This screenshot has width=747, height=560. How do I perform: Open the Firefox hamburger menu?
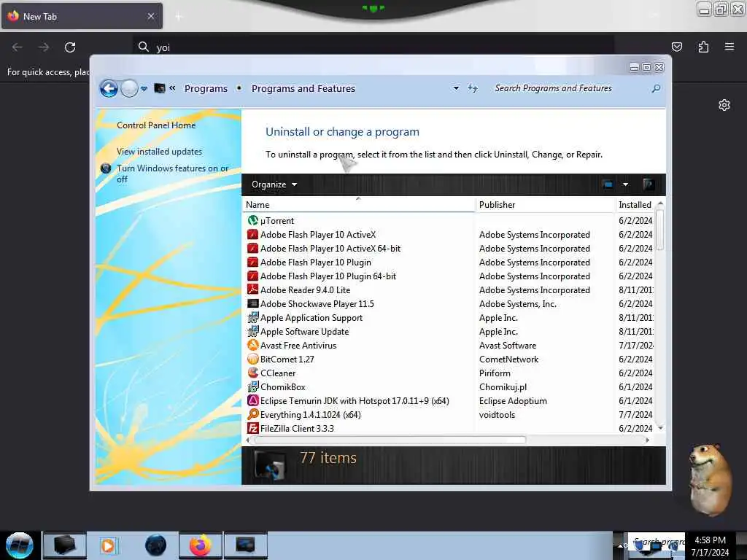pyautogui.click(x=729, y=47)
